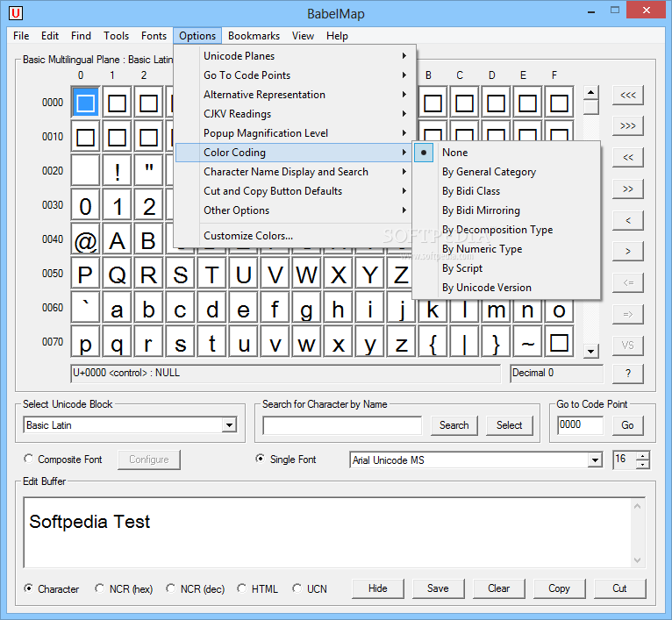The width and height of the screenshot is (672, 620).
Task: Select the Single Font radio button
Action: 261,459
